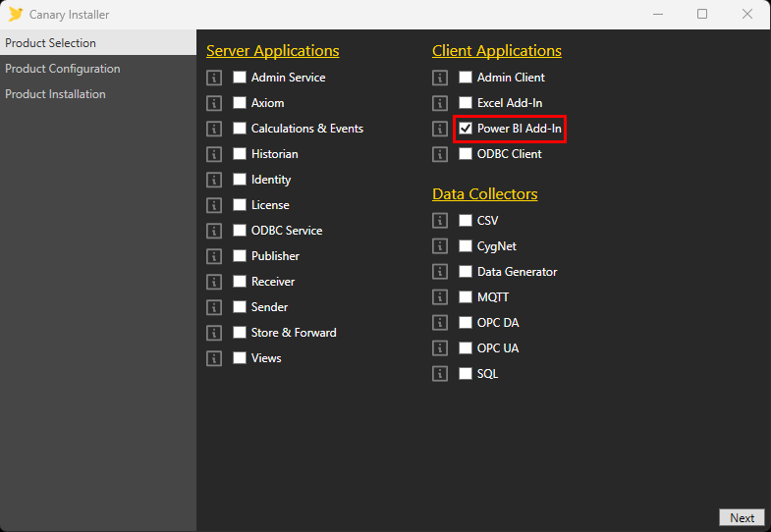Open the Product Installation step
771x532 pixels.
tap(55, 94)
